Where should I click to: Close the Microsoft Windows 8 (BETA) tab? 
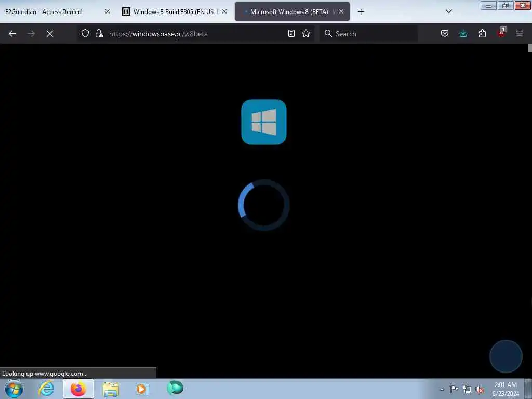[x=341, y=11]
